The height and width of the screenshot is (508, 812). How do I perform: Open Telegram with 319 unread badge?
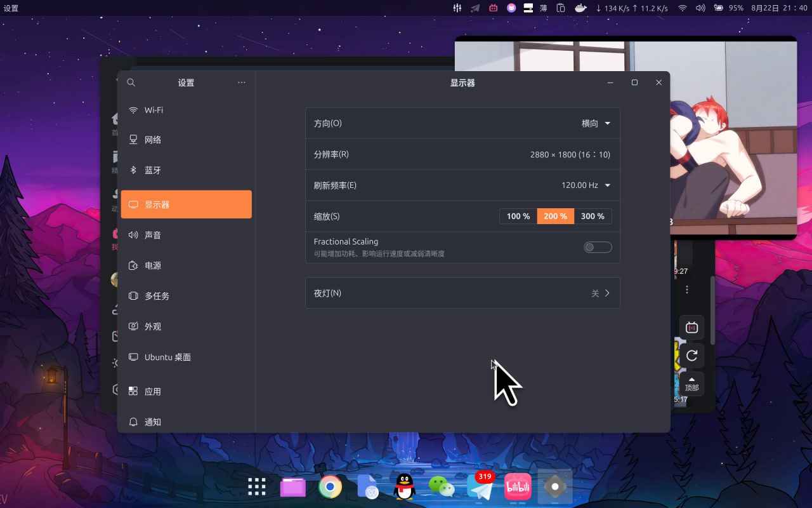[481, 487]
